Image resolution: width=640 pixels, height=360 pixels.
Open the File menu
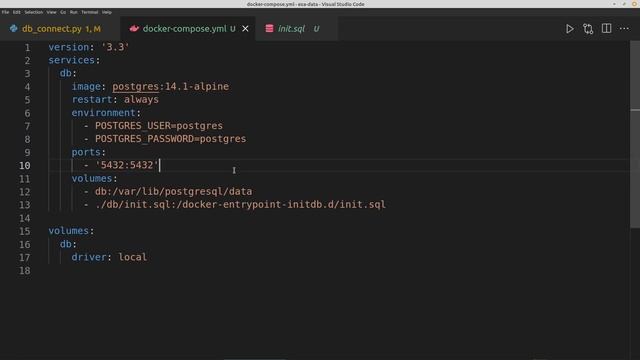(x=5, y=12)
